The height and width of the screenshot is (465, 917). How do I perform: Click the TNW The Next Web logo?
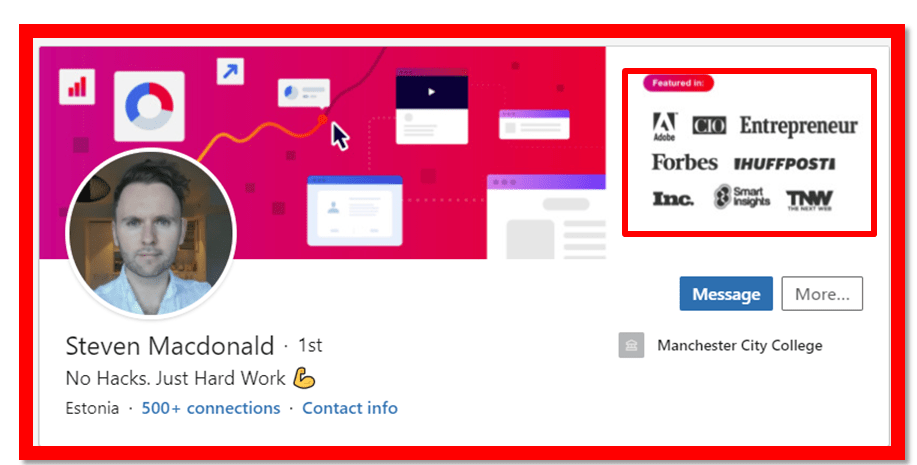[x=809, y=200]
